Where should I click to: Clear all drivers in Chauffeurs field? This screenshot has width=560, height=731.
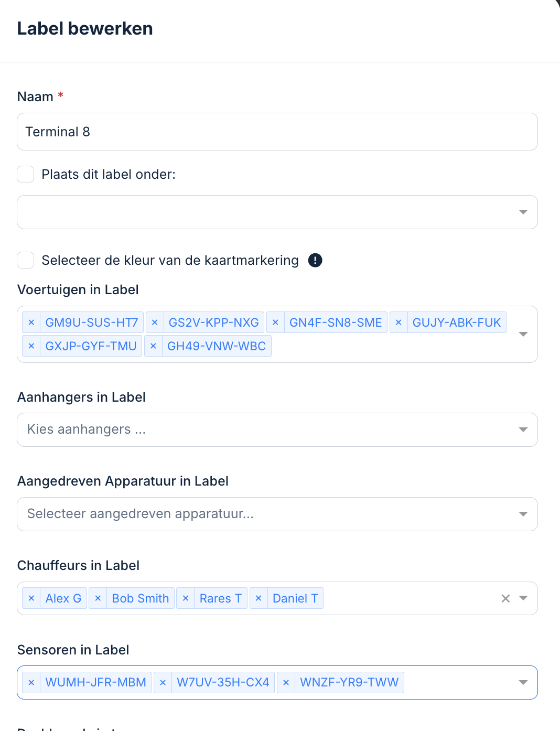coord(505,598)
